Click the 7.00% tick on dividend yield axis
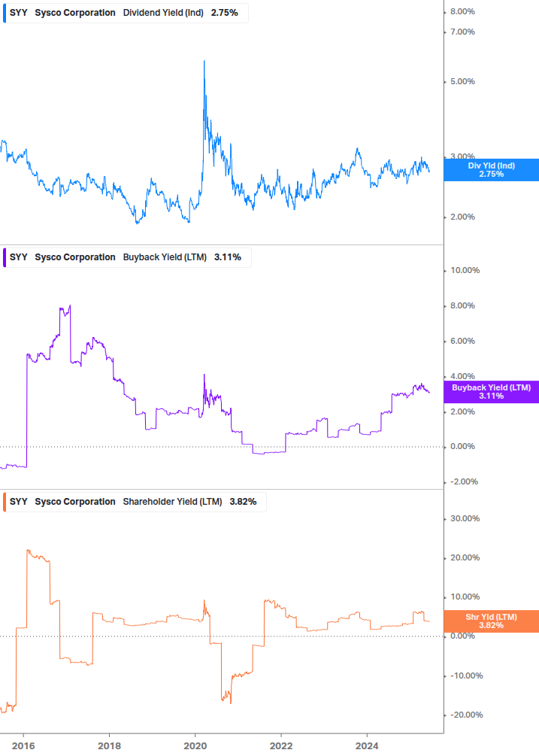Viewport: 539px width, 756px height. pos(462,32)
